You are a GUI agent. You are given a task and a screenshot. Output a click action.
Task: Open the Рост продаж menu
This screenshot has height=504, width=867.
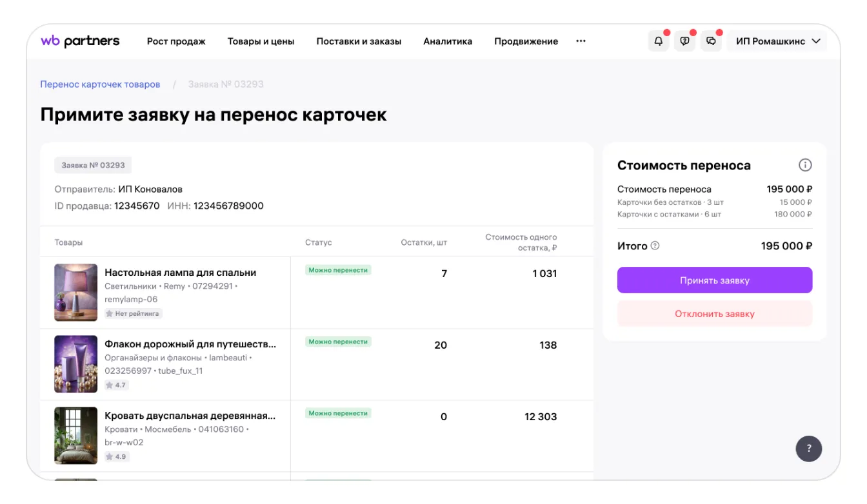176,41
